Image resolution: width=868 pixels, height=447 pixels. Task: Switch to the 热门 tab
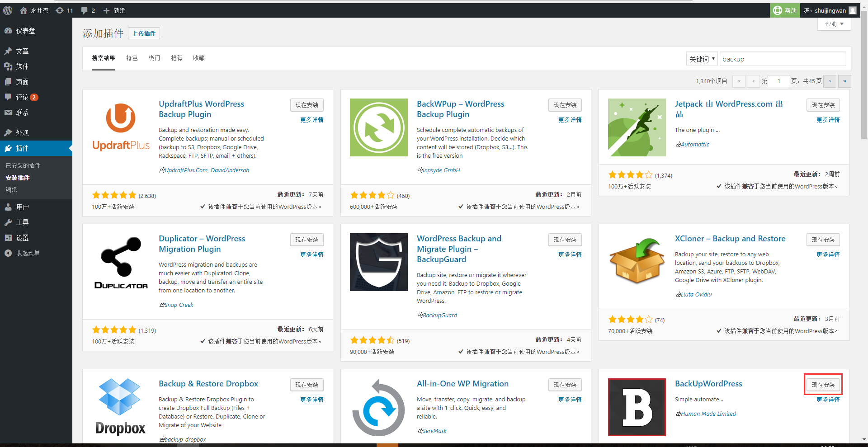(x=154, y=58)
